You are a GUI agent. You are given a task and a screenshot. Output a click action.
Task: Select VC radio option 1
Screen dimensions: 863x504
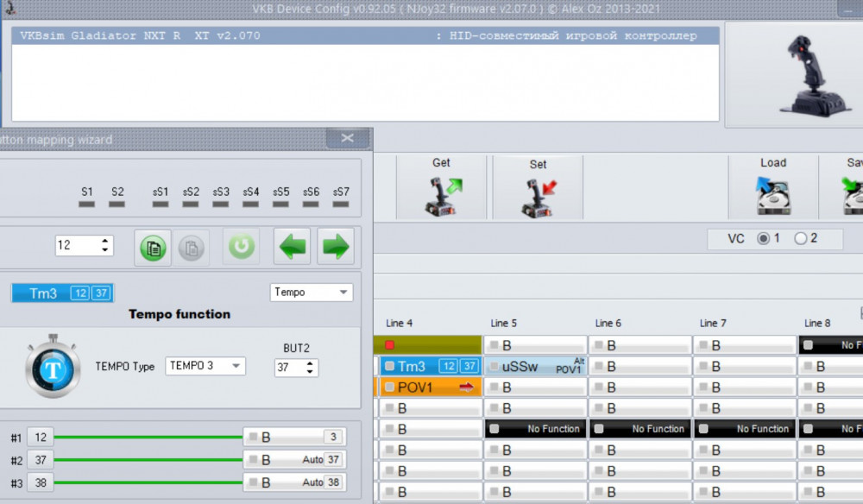point(763,238)
